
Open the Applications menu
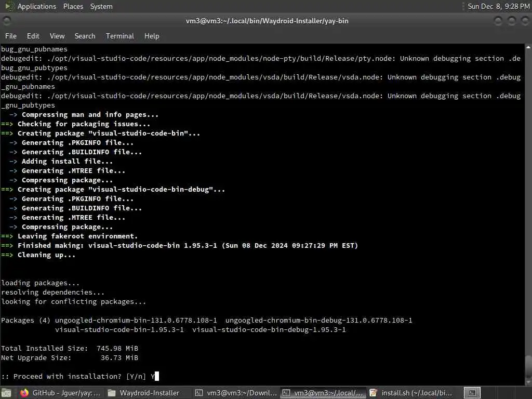point(37,6)
